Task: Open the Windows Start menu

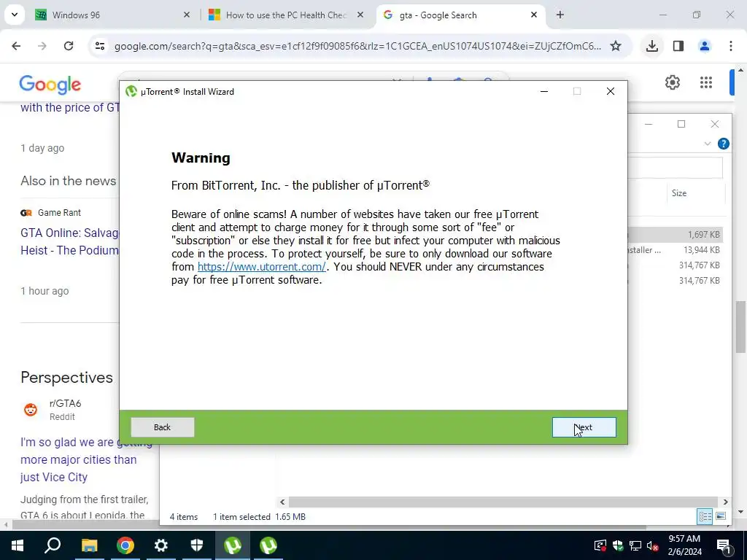Action: [18, 545]
